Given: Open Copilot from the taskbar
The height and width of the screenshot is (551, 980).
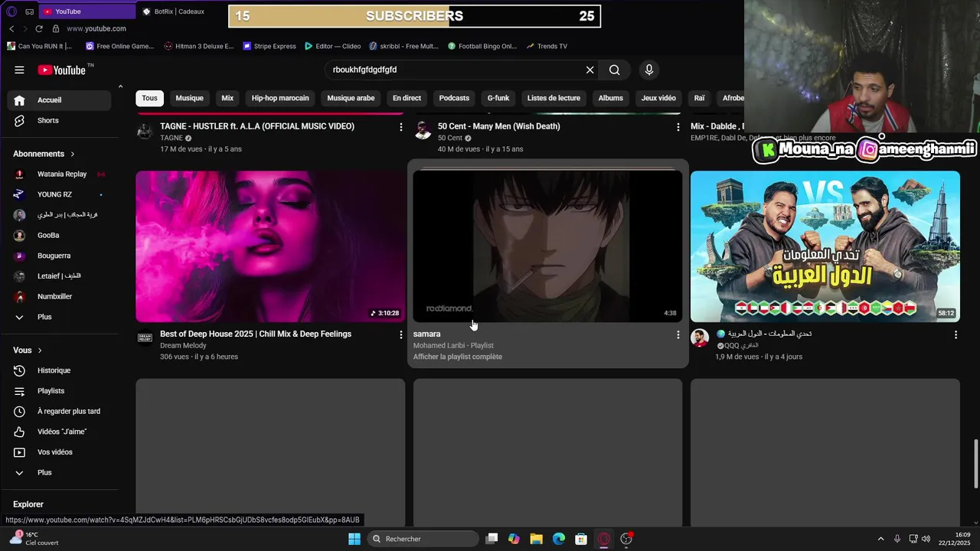Looking at the screenshot, I should tap(514, 539).
